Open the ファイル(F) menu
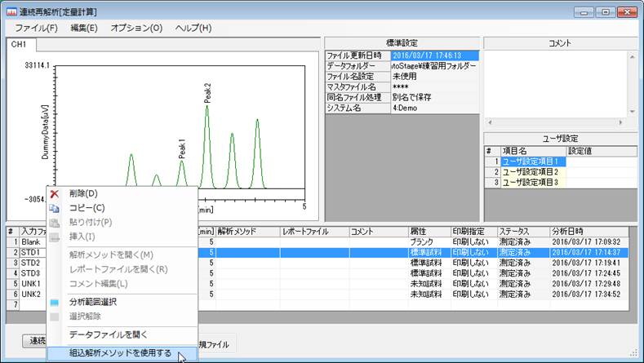Screen dimensions: 644x363 [x=36, y=28]
